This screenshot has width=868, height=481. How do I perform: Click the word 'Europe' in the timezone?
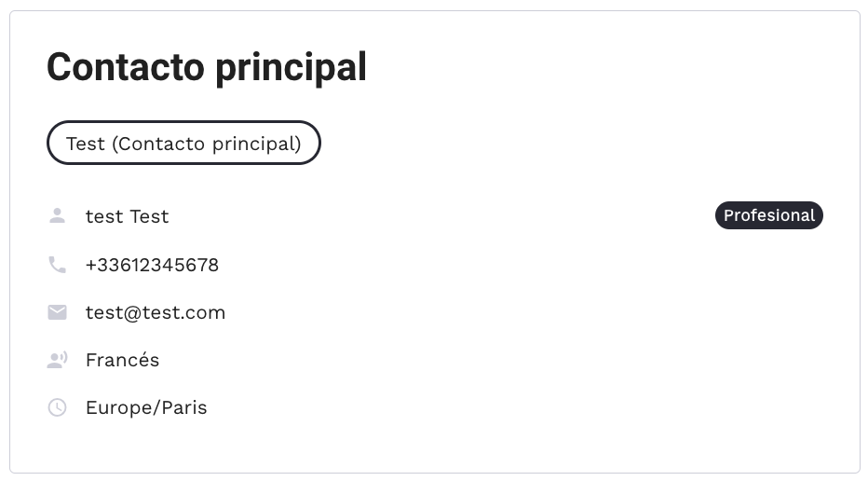pyautogui.click(x=115, y=407)
